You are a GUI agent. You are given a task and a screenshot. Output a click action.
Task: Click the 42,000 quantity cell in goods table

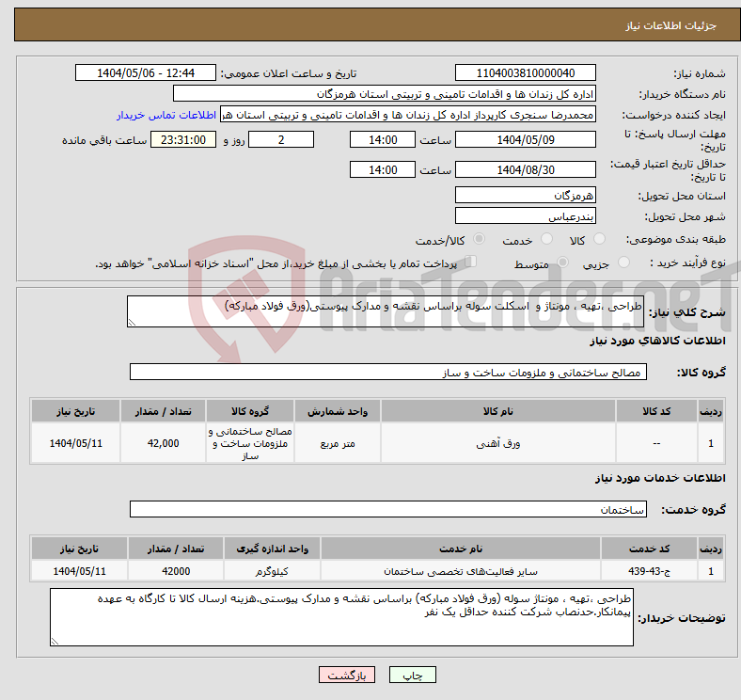pyautogui.click(x=163, y=443)
